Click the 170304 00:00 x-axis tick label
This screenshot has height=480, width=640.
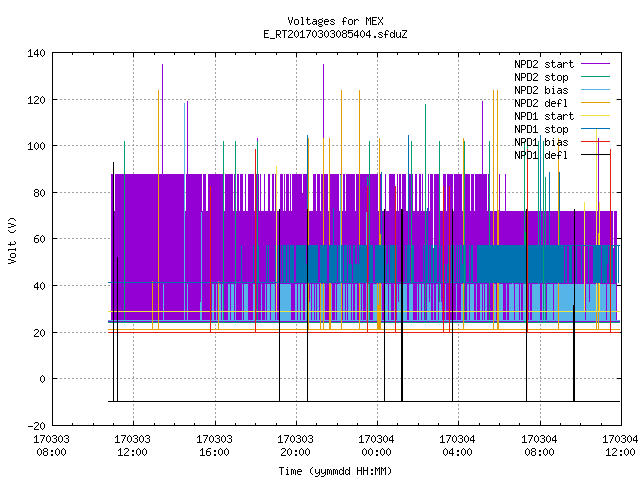pyautogui.click(x=376, y=445)
